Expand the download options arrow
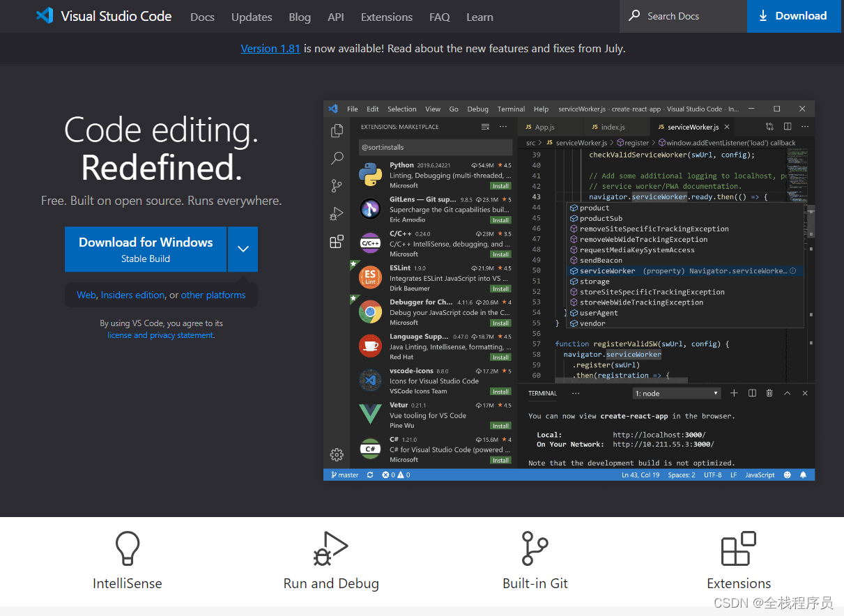Image resolution: width=844 pixels, height=616 pixels. pos(243,249)
